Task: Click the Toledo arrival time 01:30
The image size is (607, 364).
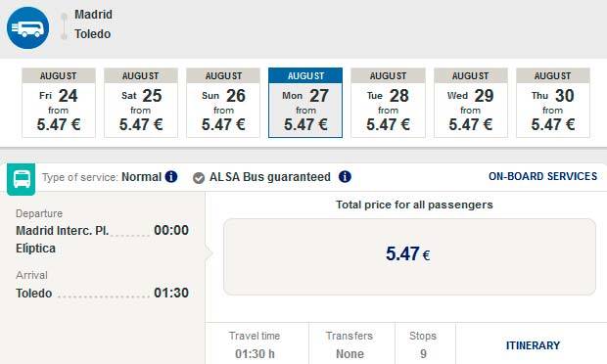Action: [x=171, y=293]
